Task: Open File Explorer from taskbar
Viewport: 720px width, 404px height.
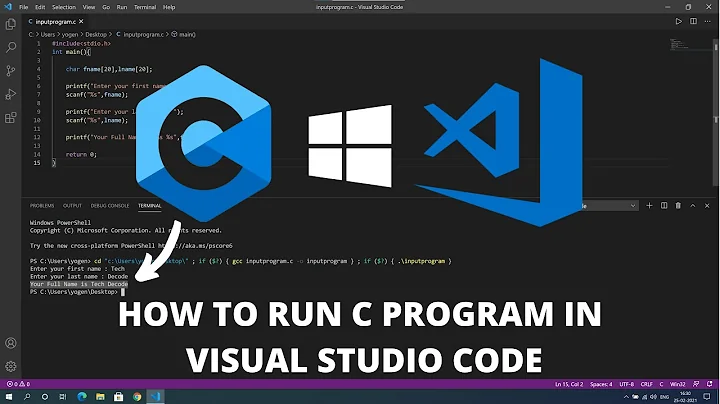Action: click(100, 397)
